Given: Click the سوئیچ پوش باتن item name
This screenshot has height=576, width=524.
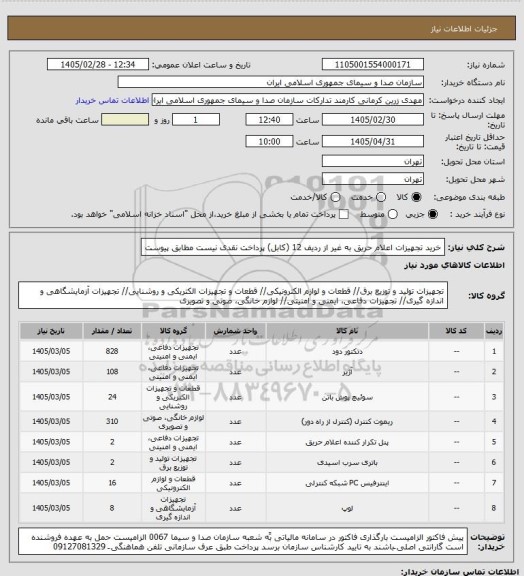Looking at the screenshot, I should [x=347, y=397].
